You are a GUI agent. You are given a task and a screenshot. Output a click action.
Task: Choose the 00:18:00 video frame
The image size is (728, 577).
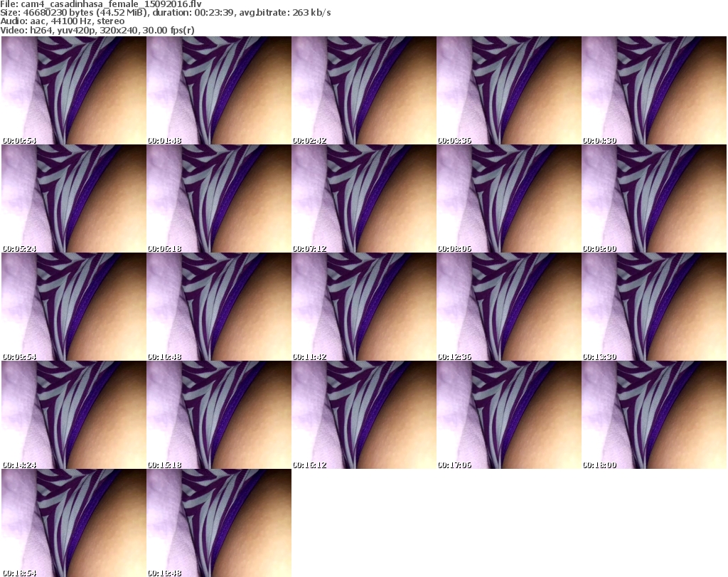(654, 415)
